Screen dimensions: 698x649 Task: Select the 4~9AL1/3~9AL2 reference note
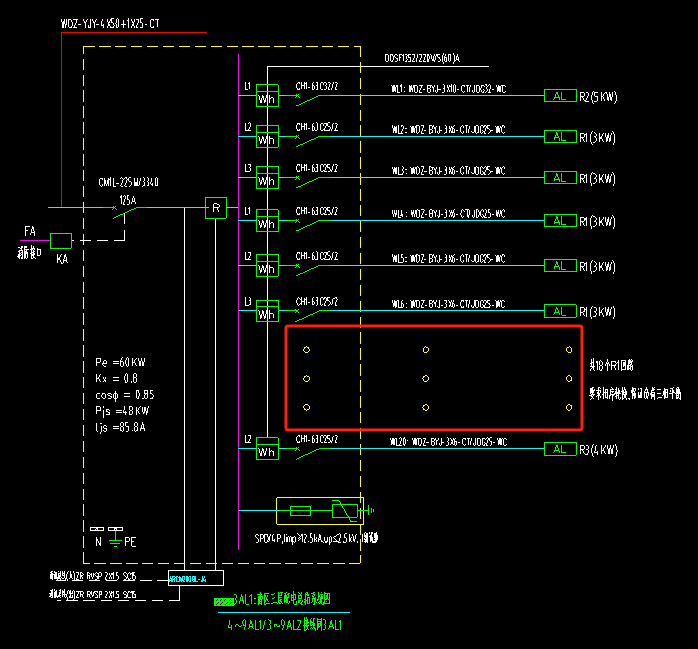[x=284, y=625]
